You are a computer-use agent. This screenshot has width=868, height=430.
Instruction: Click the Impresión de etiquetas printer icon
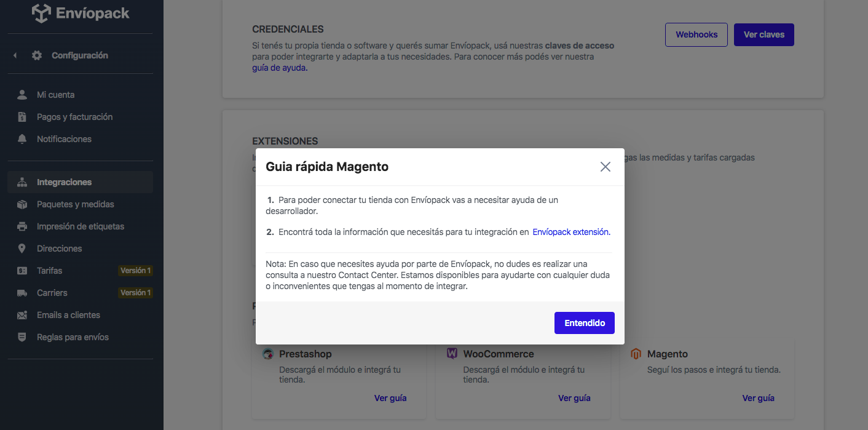click(x=22, y=226)
